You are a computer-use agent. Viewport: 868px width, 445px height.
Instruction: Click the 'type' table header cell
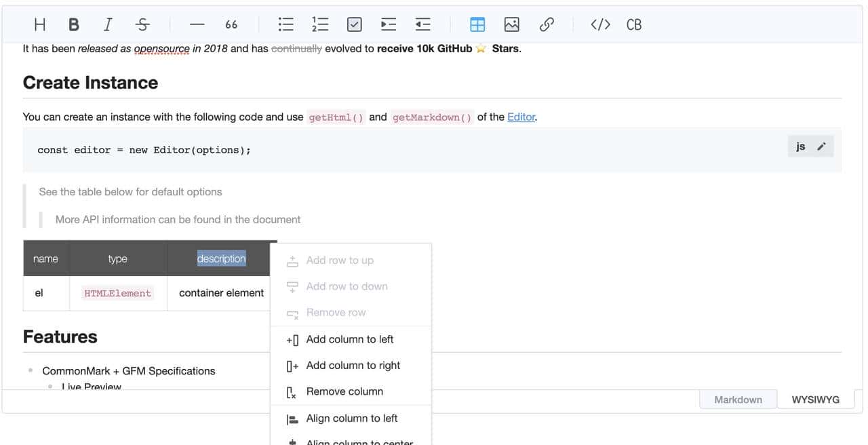point(118,258)
